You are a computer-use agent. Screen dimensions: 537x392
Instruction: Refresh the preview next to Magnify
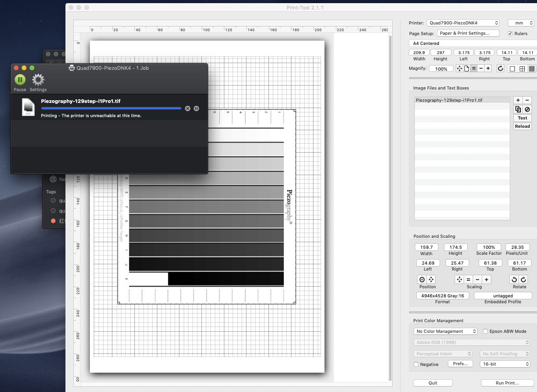pyautogui.click(x=500, y=68)
